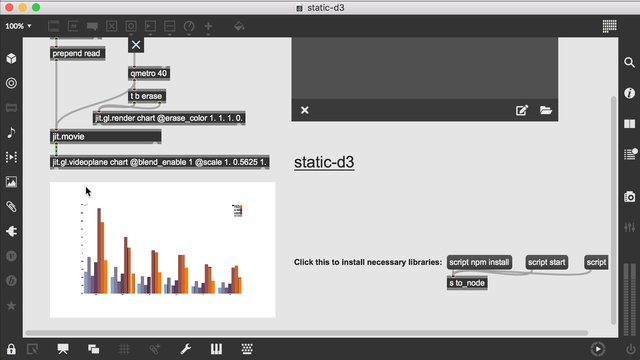
Task: Open the wrench debug tools icon
Action: click(185, 349)
